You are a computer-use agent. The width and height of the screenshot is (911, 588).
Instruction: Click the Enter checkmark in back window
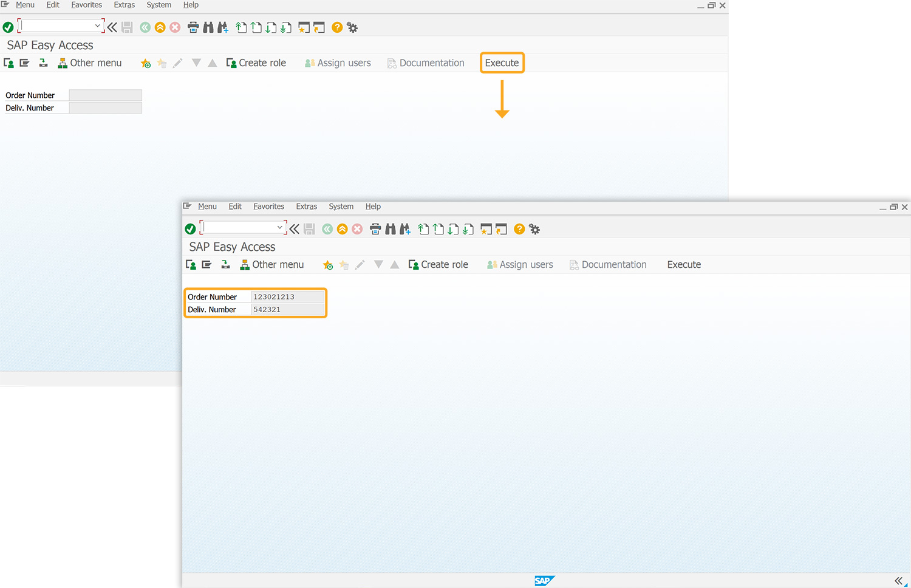point(8,27)
